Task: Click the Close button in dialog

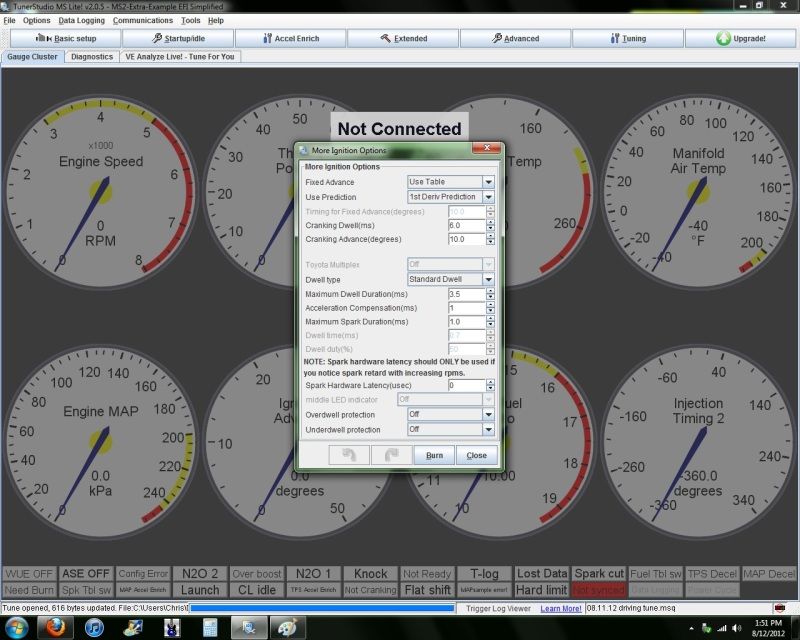Action: 477,455
